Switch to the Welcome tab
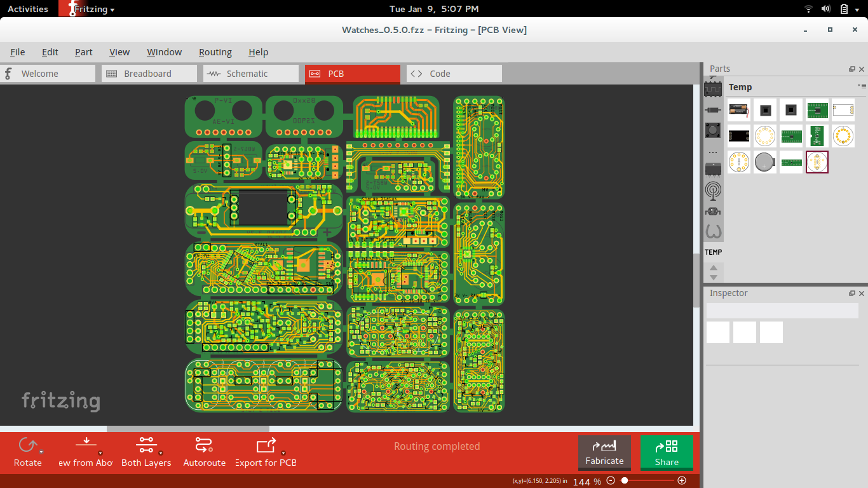Image resolution: width=868 pixels, height=488 pixels. point(48,74)
